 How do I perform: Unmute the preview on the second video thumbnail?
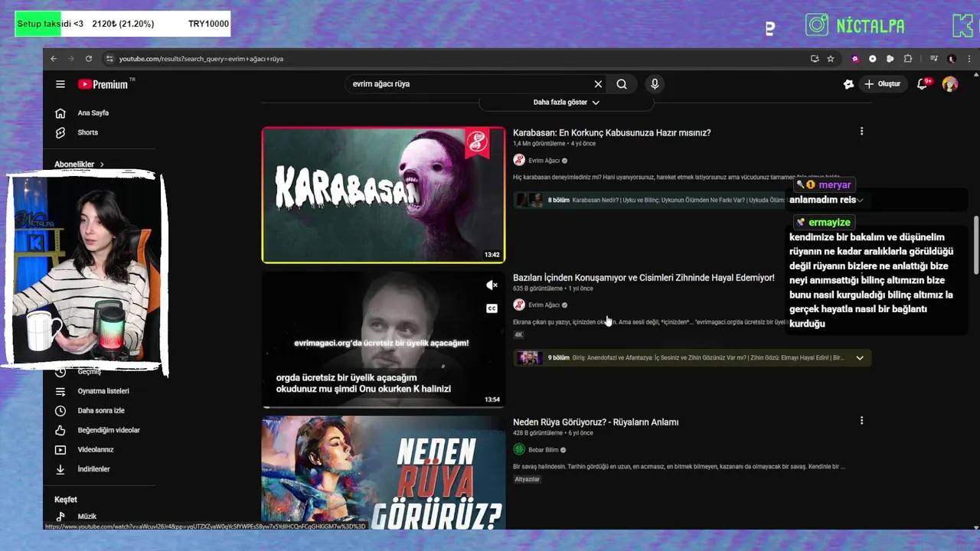(x=492, y=285)
